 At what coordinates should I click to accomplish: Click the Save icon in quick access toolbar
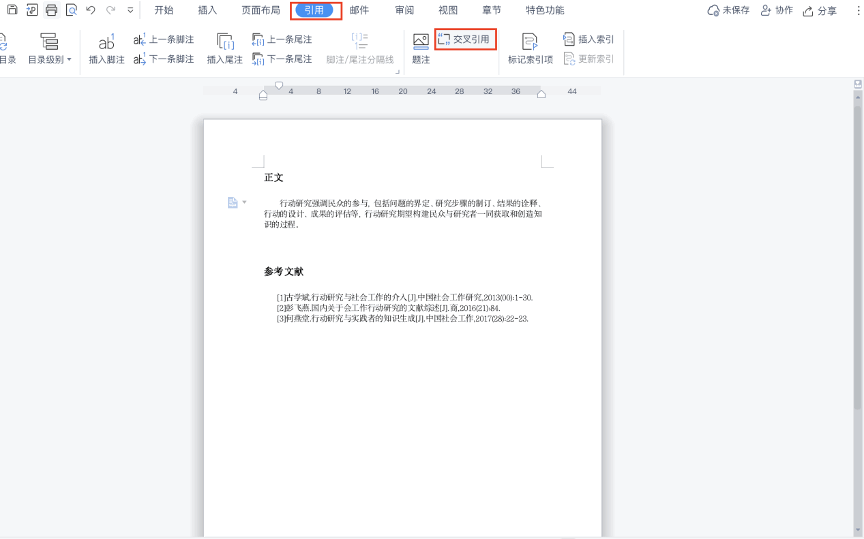tap(12, 10)
